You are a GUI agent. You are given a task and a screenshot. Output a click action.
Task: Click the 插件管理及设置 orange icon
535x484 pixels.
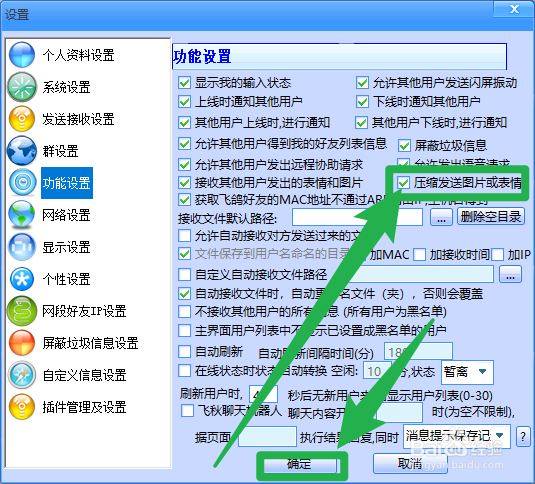(x=22, y=407)
